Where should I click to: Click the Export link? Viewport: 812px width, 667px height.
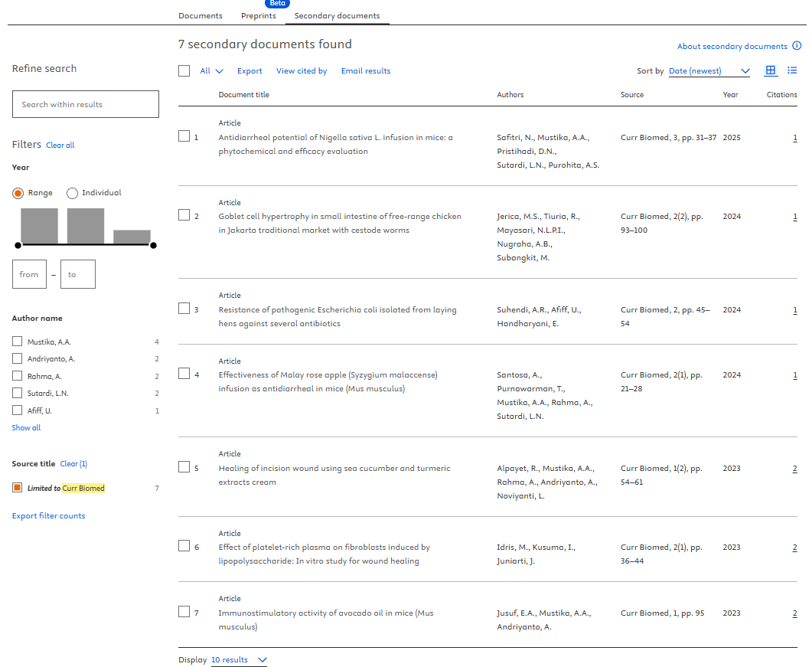click(x=249, y=71)
